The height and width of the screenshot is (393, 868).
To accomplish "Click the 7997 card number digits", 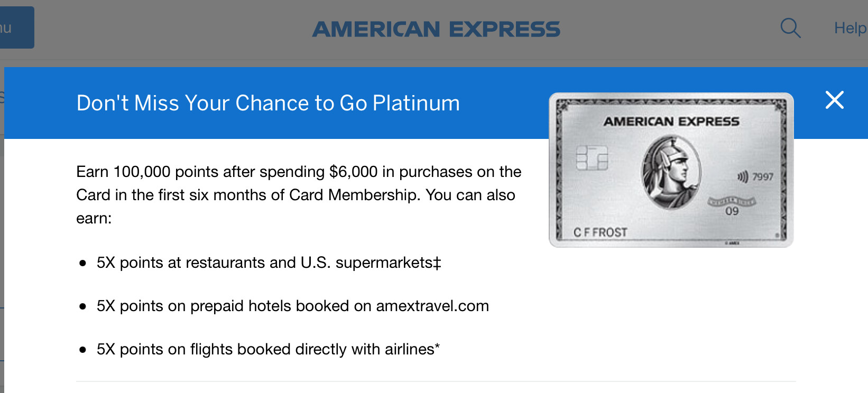I will 763,176.
